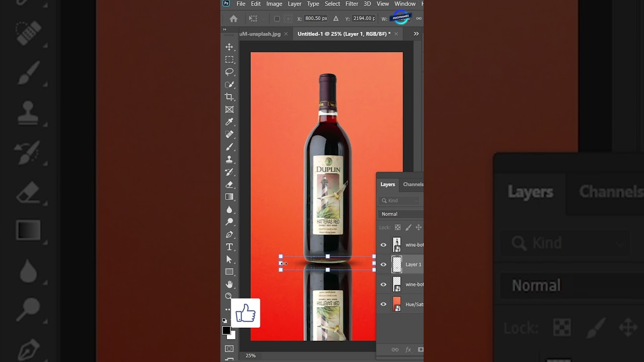This screenshot has height=362, width=644.
Task: Toggle the reference point checkbox
Action: pos(277,19)
